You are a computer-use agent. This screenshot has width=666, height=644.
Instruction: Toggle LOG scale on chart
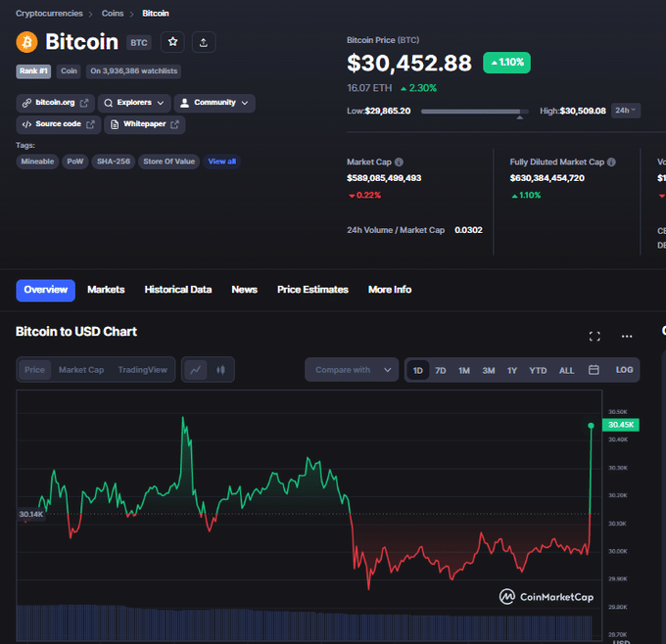(x=624, y=370)
